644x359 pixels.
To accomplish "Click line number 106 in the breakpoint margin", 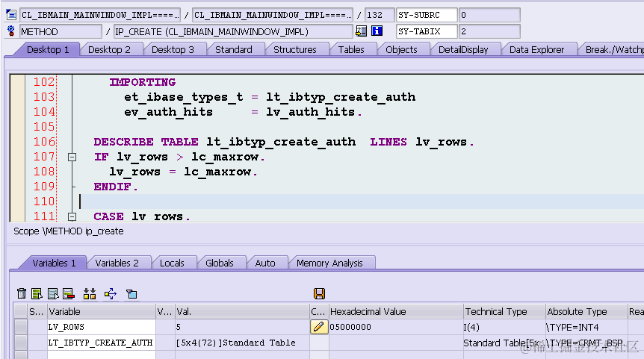I will tap(44, 142).
